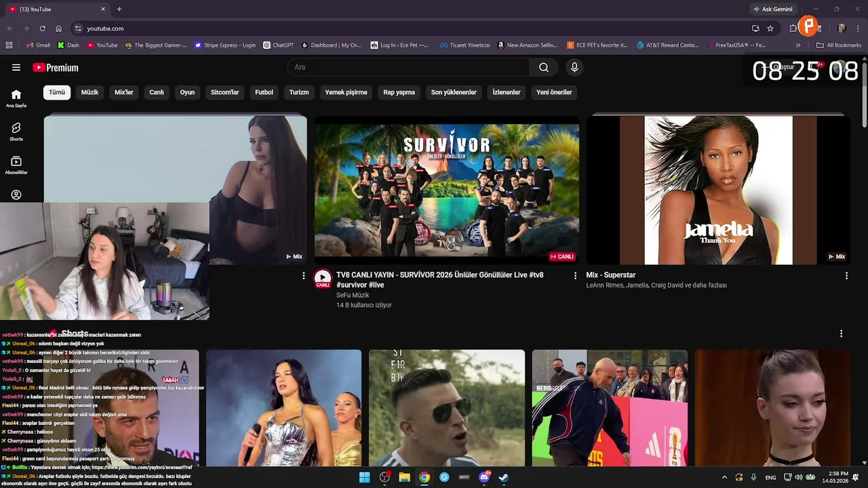The image size is (868, 488).
Task: Open Abonelikler in the left sidebar
Action: (x=16, y=165)
